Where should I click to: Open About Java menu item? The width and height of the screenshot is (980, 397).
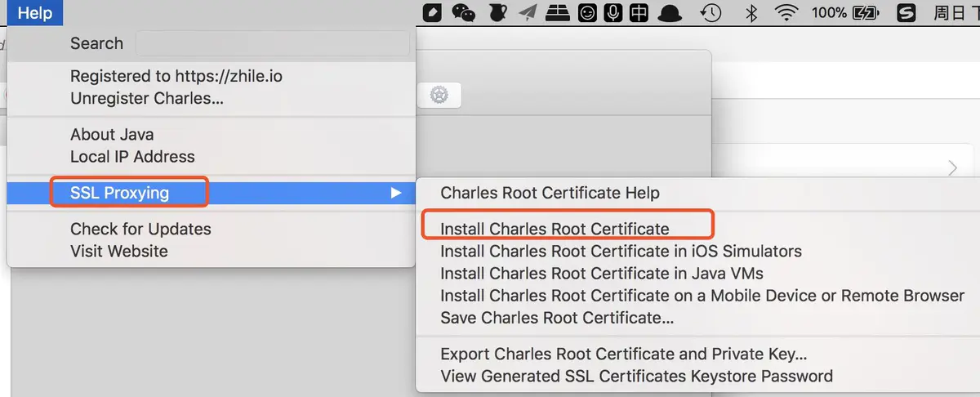tap(112, 134)
